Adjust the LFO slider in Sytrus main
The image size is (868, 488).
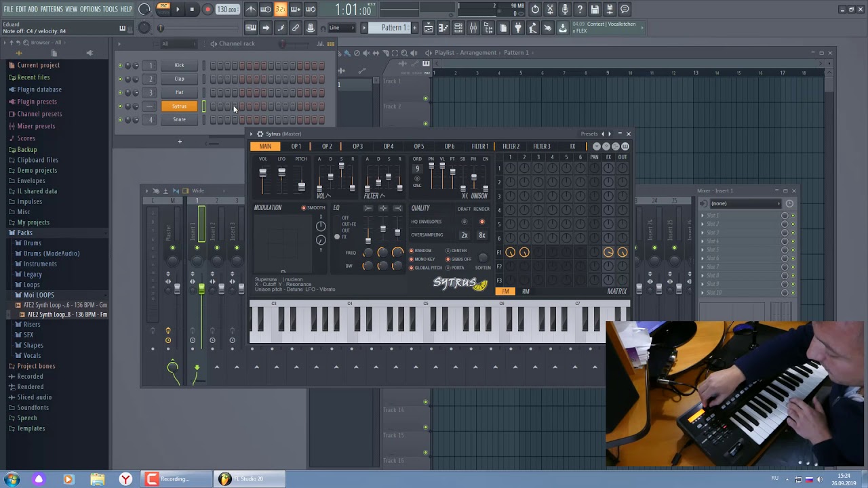pos(281,173)
